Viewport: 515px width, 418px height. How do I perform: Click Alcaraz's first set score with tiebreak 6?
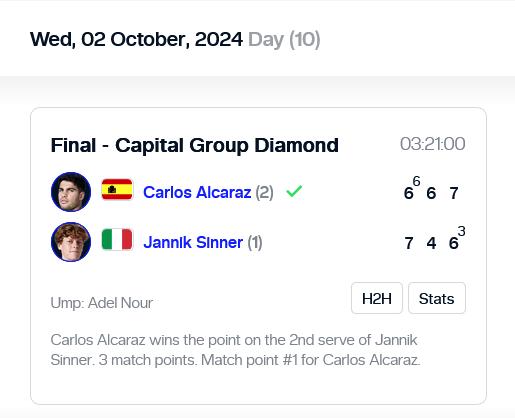point(412,188)
